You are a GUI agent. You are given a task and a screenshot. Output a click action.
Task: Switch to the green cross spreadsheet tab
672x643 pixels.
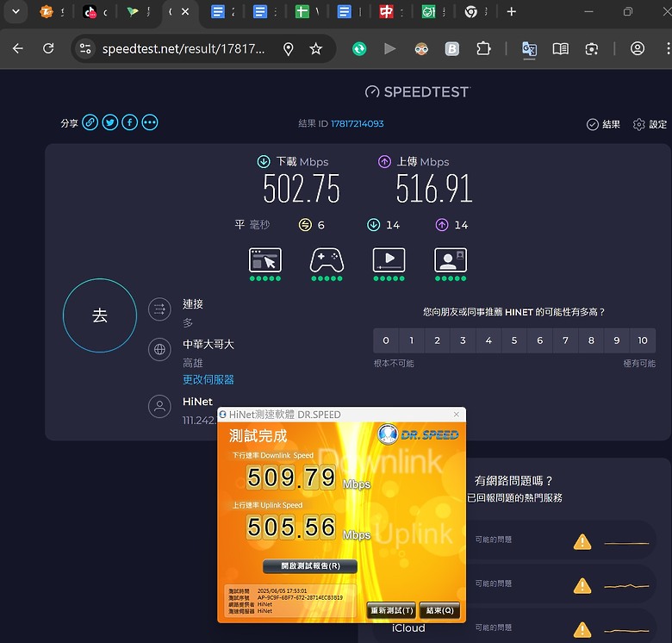coord(307,12)
